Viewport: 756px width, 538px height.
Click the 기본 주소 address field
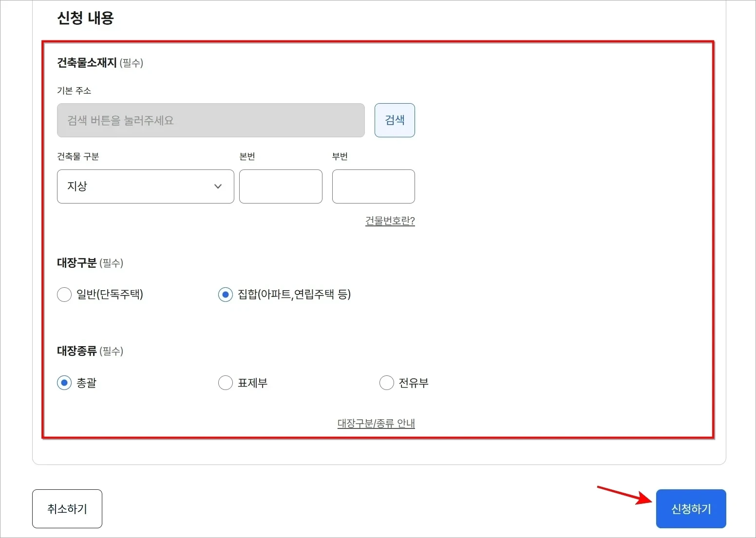click(x=210, y=120)
